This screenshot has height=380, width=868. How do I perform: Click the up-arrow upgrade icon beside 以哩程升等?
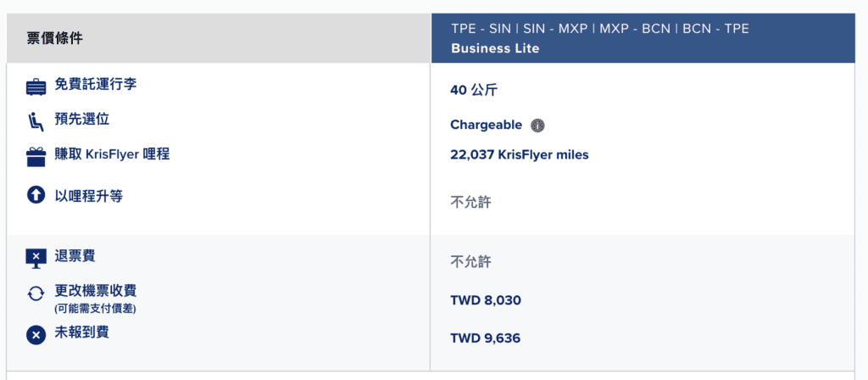36,196
